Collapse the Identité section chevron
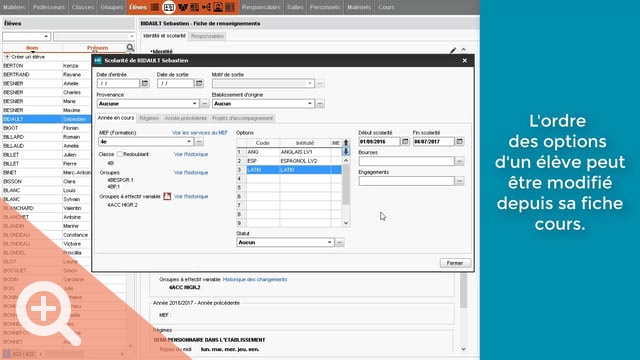 click(x=464, y=50)
